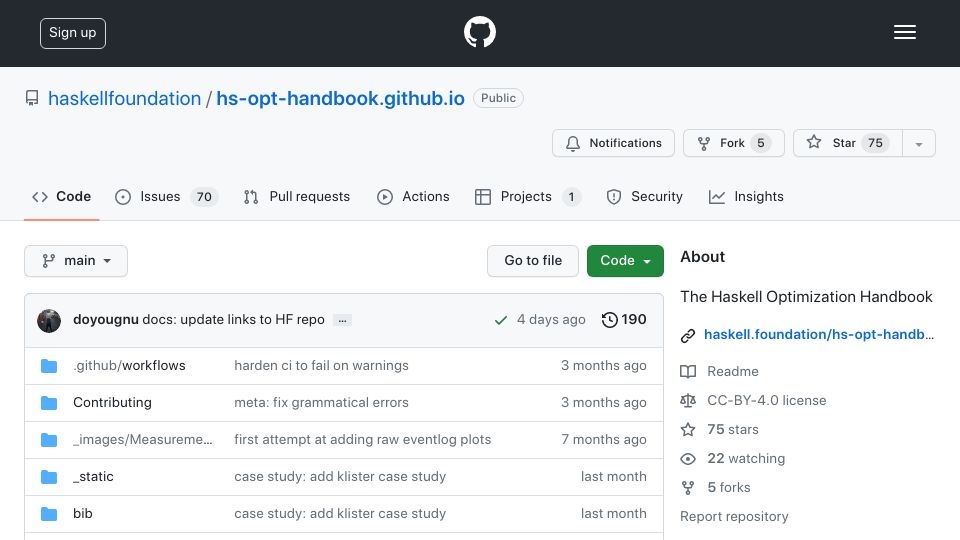Open the _images/Measureme... folder

click(143, 440)
